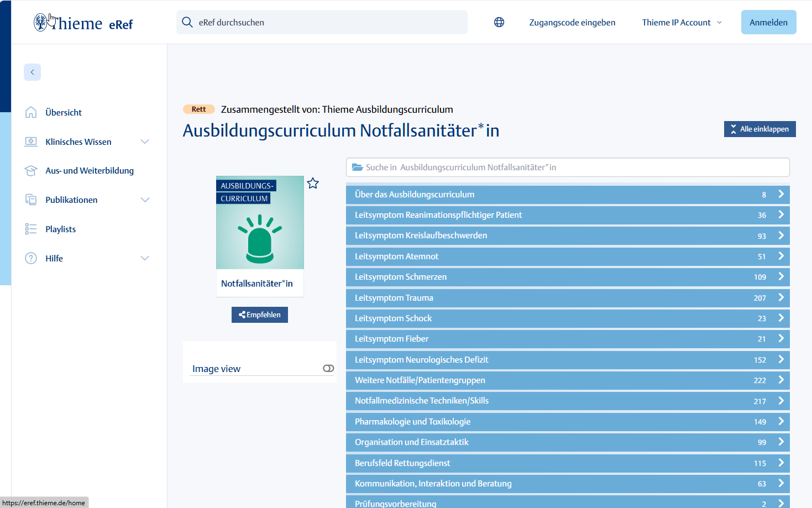The image size is (812, 508).
Task: Expand Pharmakologie und Toxikologie chevron
Action: click(x=781, y=421)
